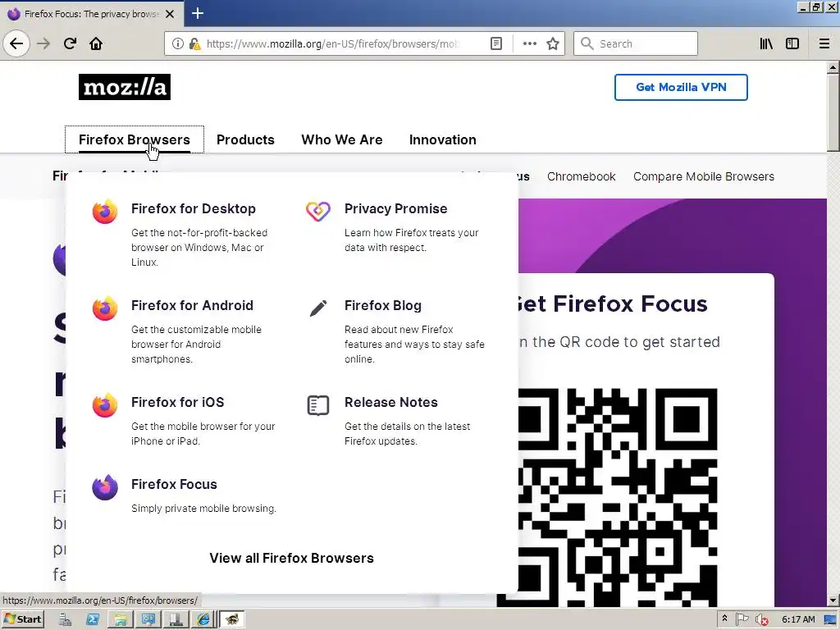Open Firefox for Android heading link
Viewport: 840px width, 630px height.
coord(192,305)
